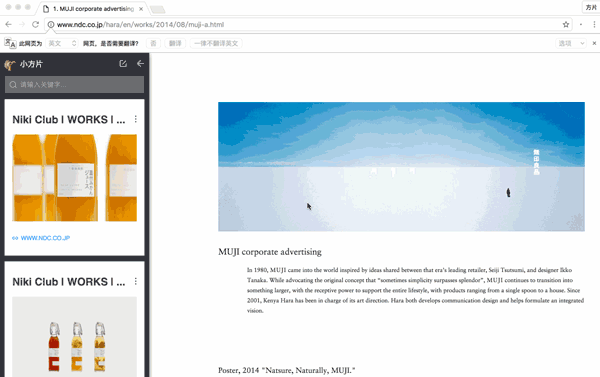600x377 pixels.
Task: Collapse sidebar with left arrow icon
Action: point(140,64)
